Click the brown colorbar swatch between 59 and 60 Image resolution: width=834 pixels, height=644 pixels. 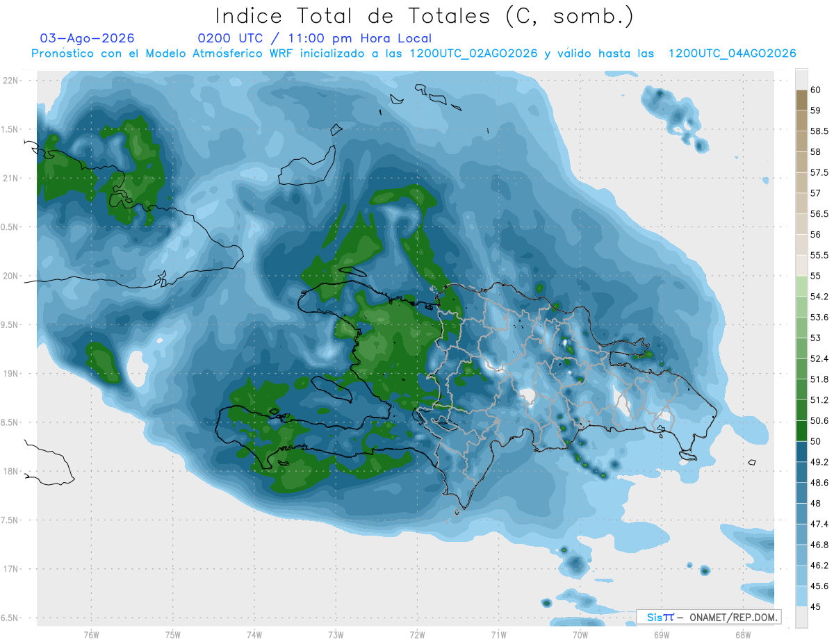tap(801, 100)
